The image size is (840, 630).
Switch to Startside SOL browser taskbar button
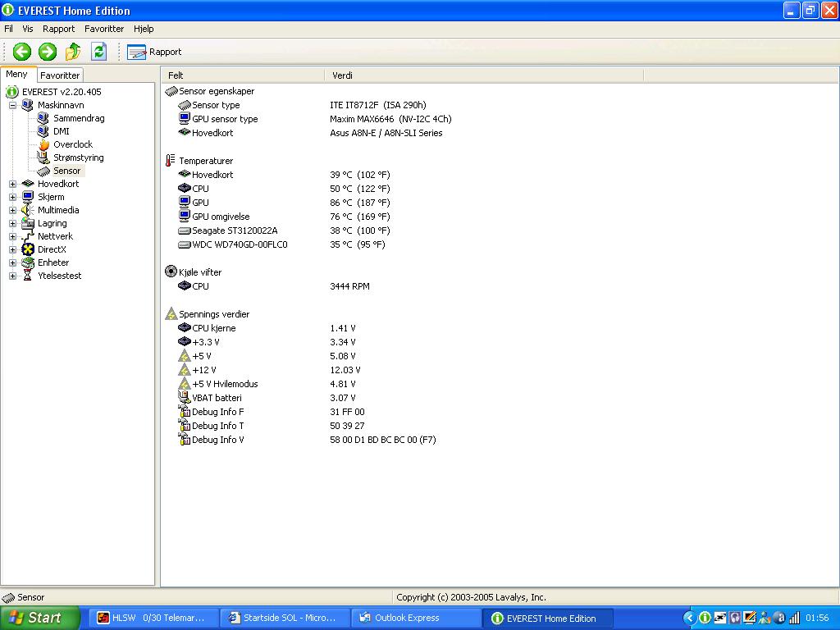coord(285,619)
